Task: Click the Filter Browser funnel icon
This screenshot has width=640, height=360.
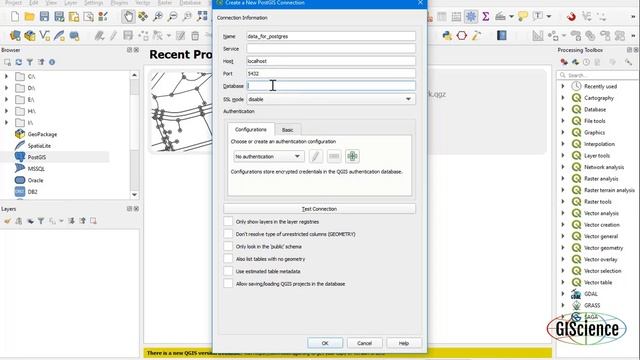Action: point(30,62)
